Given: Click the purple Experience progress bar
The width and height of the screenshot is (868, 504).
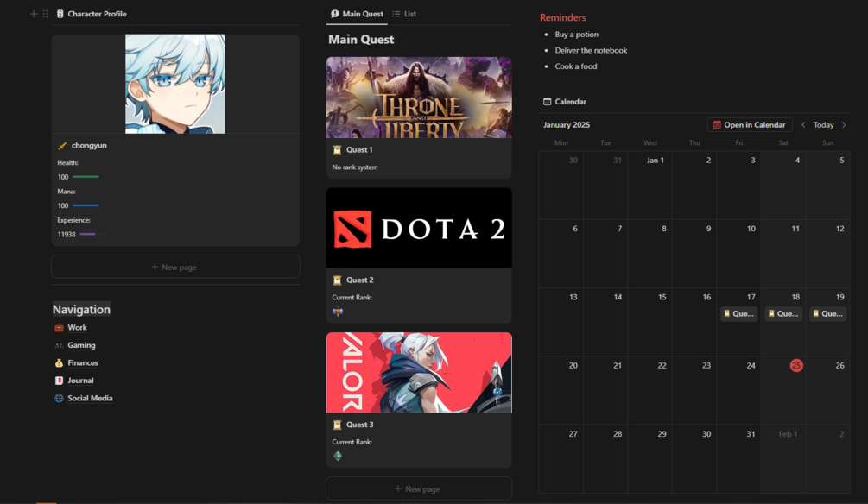Looking at the screenshot, I should point(93,234).
